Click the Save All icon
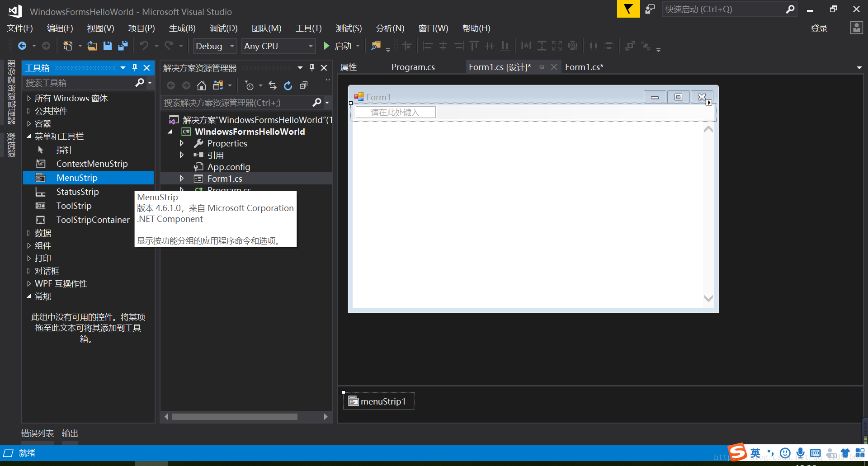 pos(123,46)
